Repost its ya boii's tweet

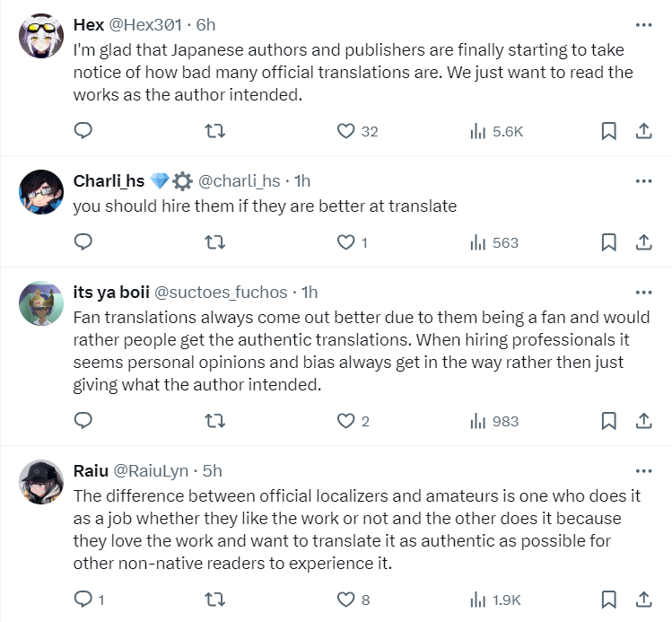[x=214, y=421]
